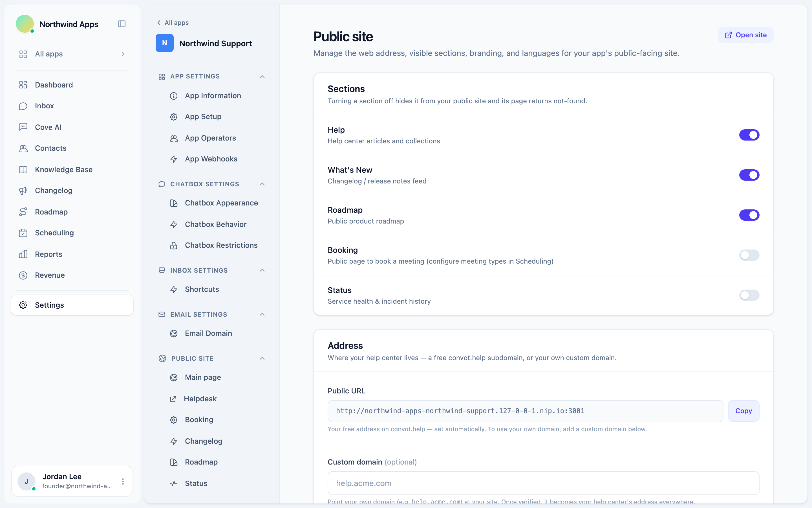Switch off the Roadmap section toggle
The height and width of the screenshot is (508, 812).
tap(749, 215)
